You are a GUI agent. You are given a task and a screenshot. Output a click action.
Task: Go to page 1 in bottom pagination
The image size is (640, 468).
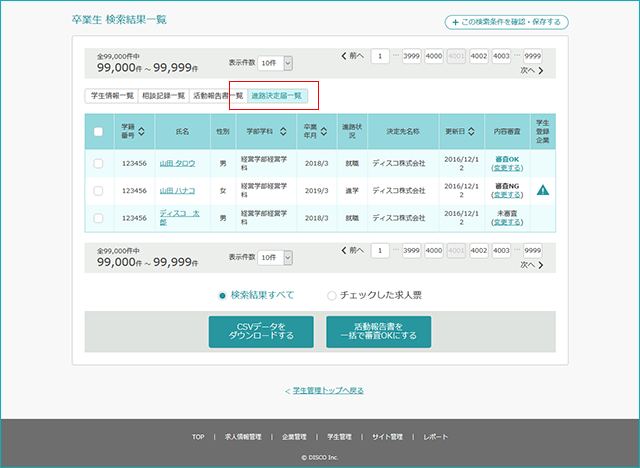(380, 250)
